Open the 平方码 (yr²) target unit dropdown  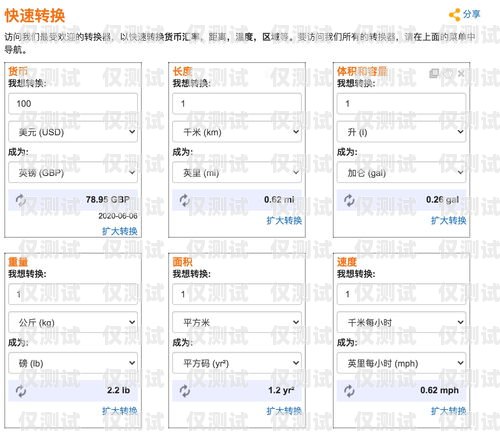pyautogui.click(x=237, y=363)
